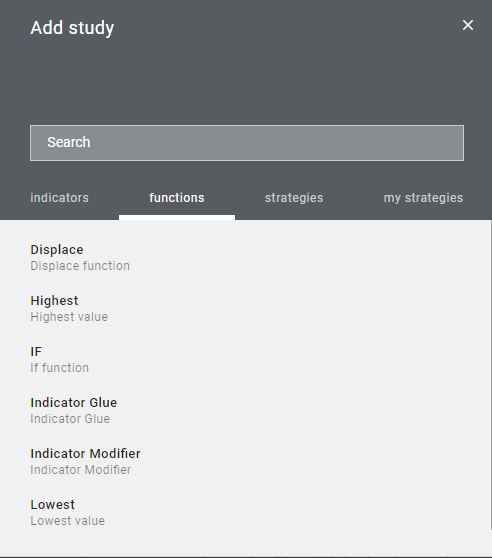Switch to the indicators tab
Image resolution: width=492 pixels, height=558 pixels.
pos(59,198)
